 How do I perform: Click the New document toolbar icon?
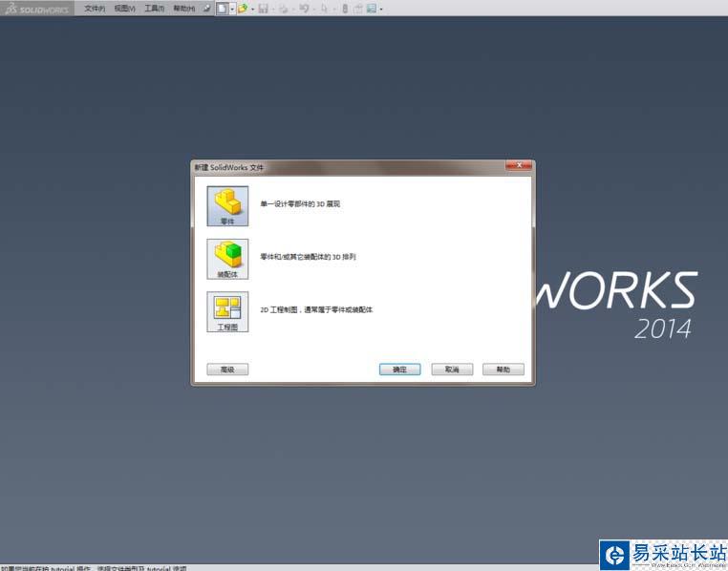pos(223,9)
